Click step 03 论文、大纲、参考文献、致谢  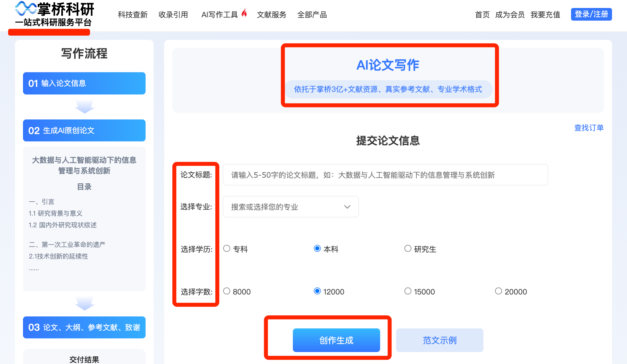pos(84,327)
